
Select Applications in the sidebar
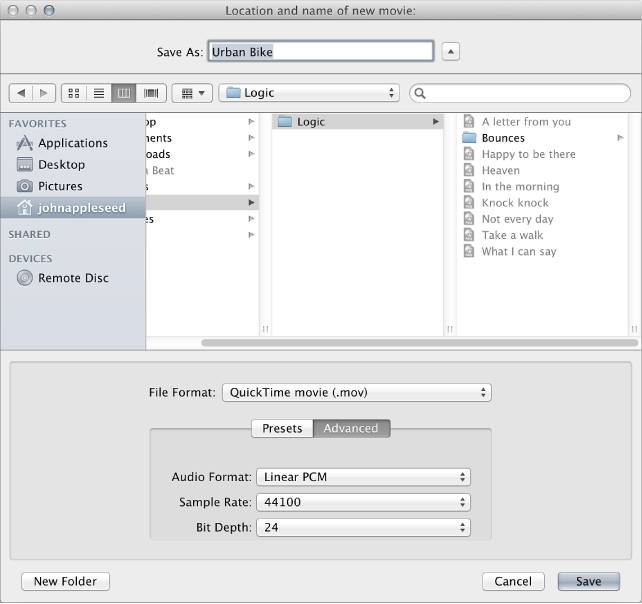(73, 143)
